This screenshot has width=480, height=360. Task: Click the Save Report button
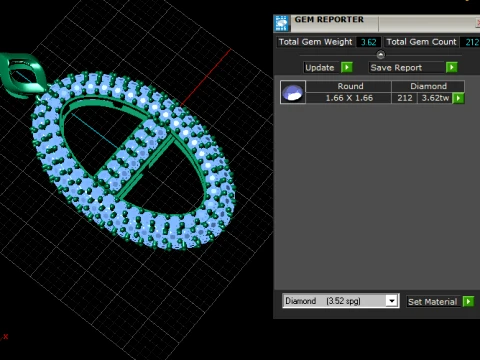click(407, 68)
